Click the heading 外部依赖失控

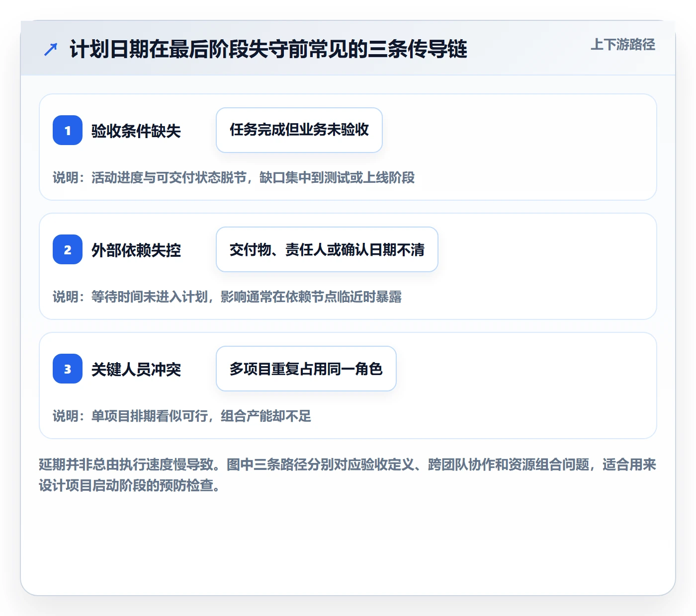[136, 250]
